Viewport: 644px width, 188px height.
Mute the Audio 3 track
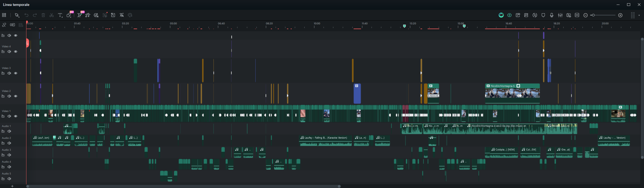(9, 155)
